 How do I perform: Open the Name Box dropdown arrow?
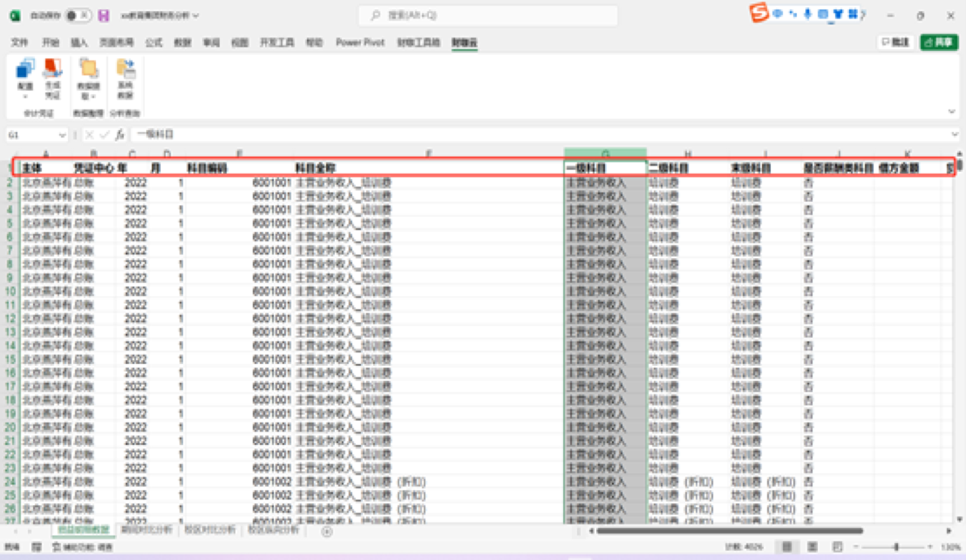point(62,135)
